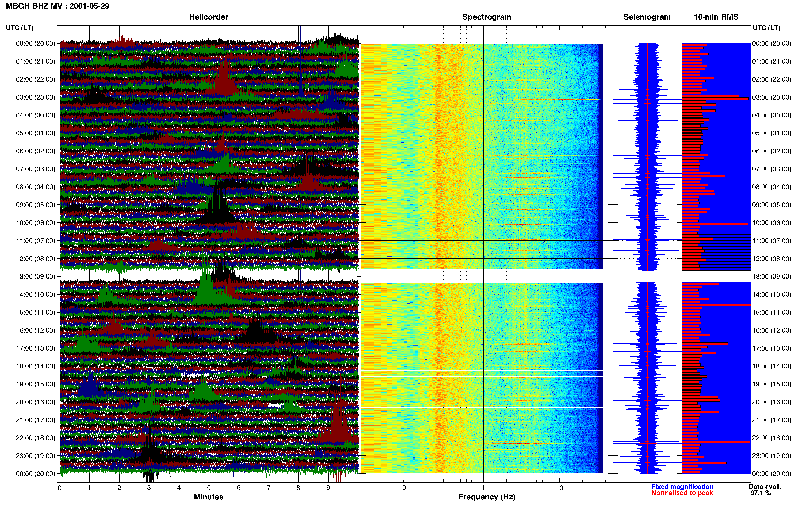Click the "Minutes" x-axis label
812x508 pixels.
209,497
